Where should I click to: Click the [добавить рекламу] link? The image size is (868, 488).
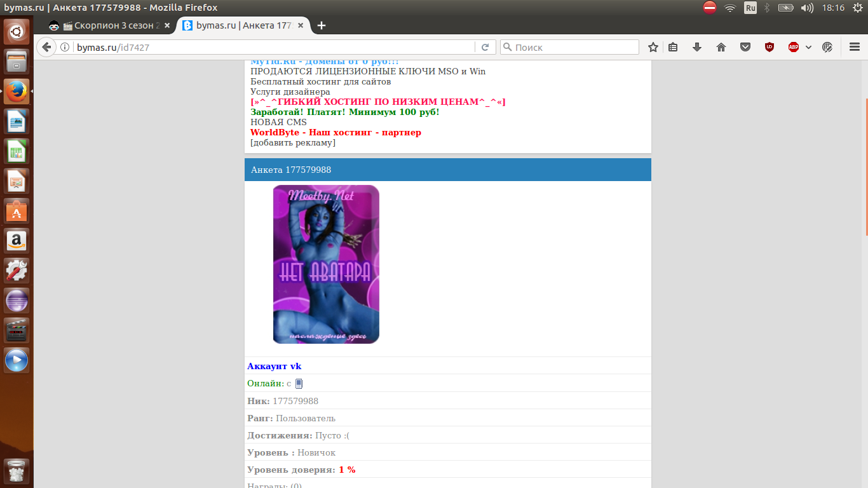coord(293,142)
